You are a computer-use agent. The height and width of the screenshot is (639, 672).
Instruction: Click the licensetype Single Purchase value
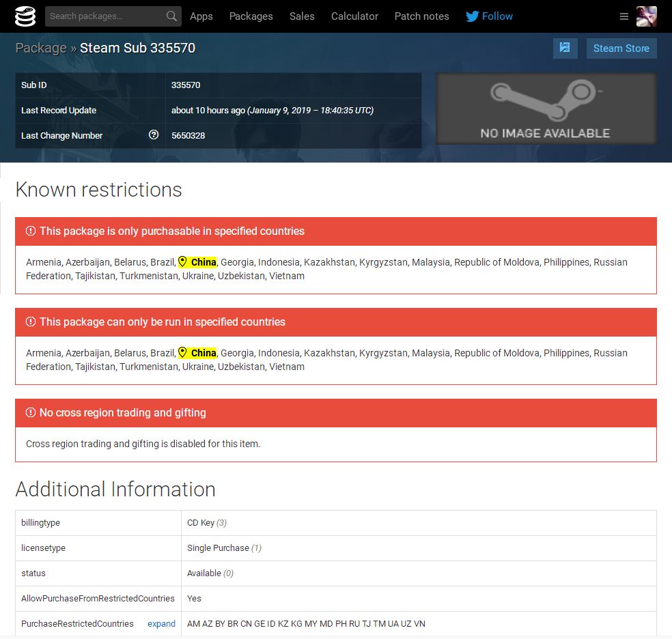click(x=224, y=548)
